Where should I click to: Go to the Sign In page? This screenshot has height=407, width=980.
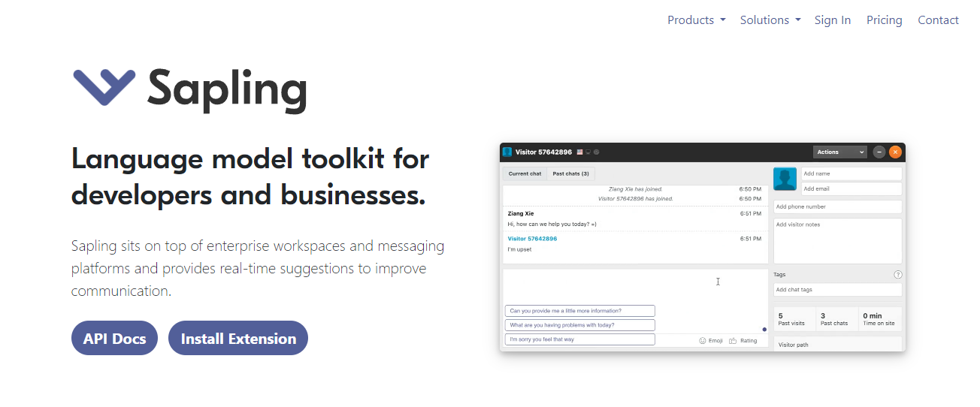pyautogui.click(x=833, y=20)
